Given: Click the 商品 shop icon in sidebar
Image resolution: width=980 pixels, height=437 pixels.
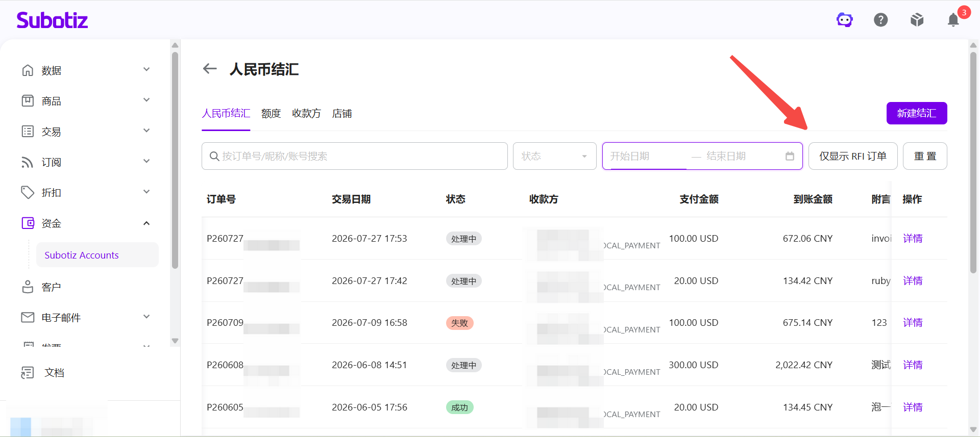Looking at the screenshot, I should click(28, 101).
